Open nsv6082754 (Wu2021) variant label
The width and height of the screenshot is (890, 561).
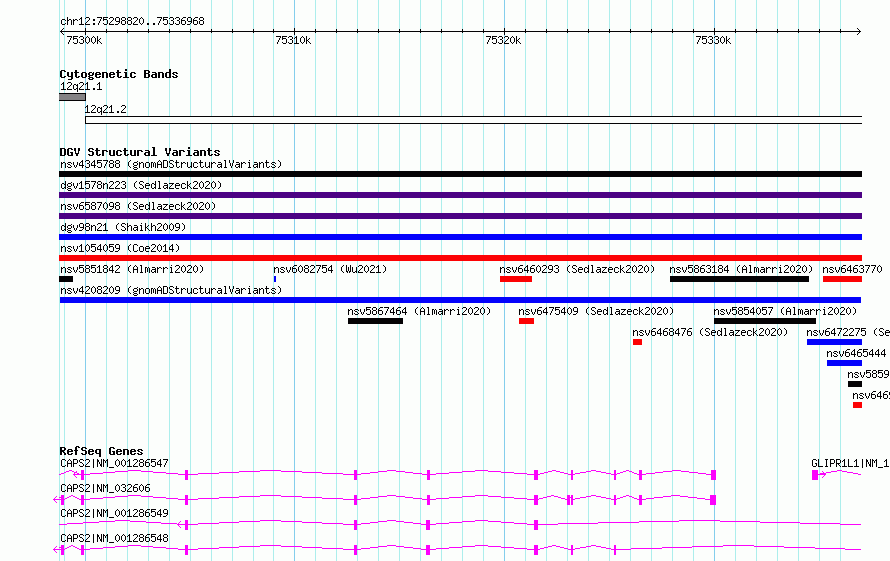330,269
